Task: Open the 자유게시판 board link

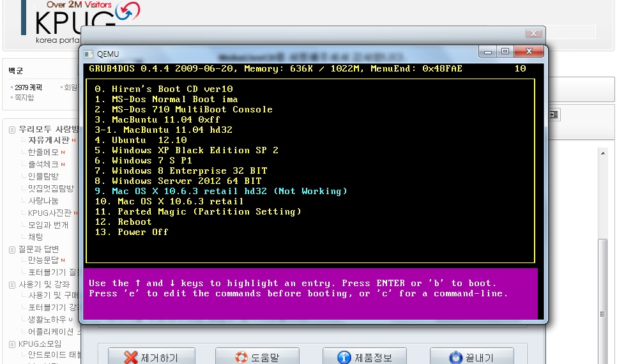Action: pyautogui.click(x=49, y=140)
